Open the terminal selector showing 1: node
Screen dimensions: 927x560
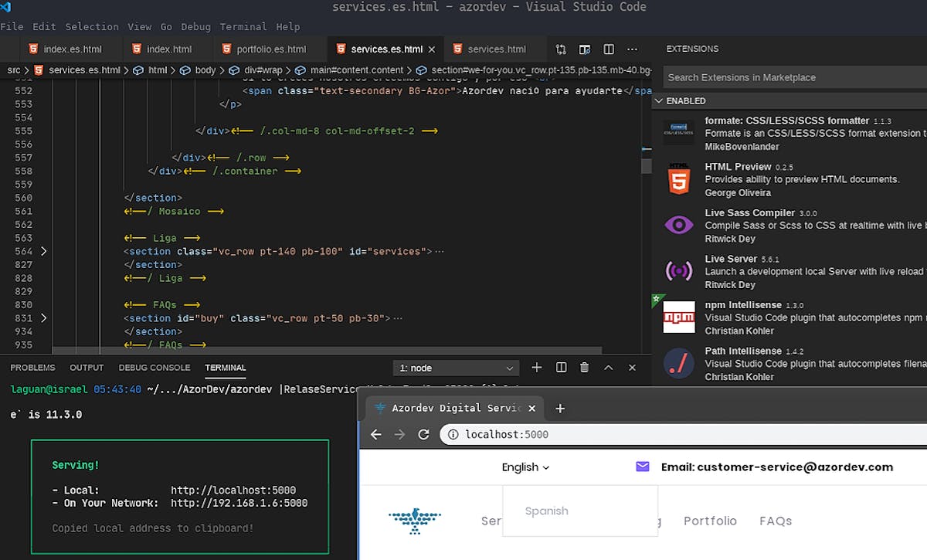pos(455,367)
